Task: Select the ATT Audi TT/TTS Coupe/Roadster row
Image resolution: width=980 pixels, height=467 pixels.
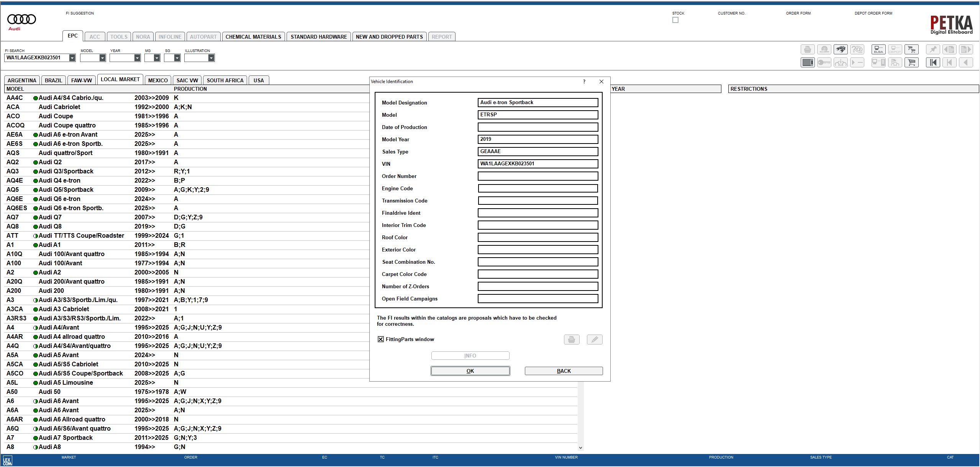Action: (187, 235)
